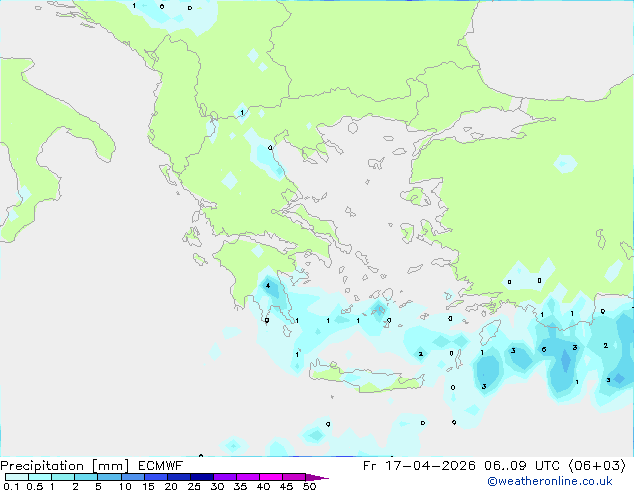Viewport: 634px width, 490px height.
Task: Click the legend label '25'
Action: click(194, 486)
